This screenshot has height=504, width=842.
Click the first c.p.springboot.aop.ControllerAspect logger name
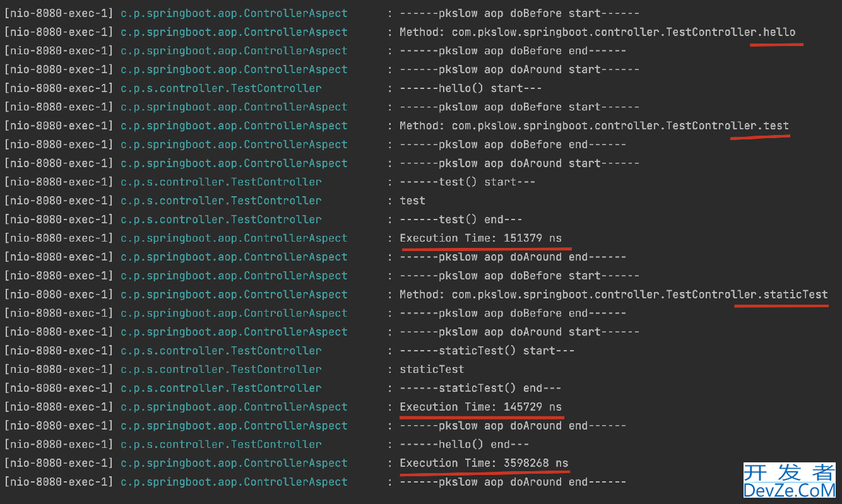234,13
